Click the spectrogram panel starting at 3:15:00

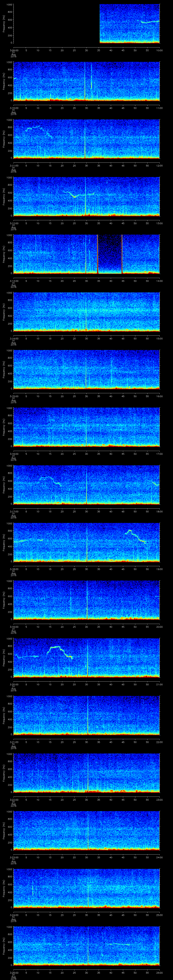tap(87, 369)
